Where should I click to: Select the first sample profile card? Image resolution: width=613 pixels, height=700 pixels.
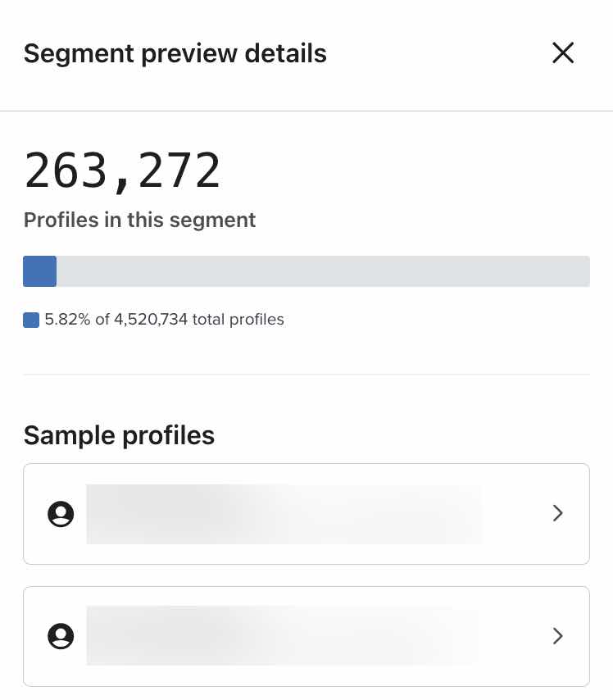306,513
